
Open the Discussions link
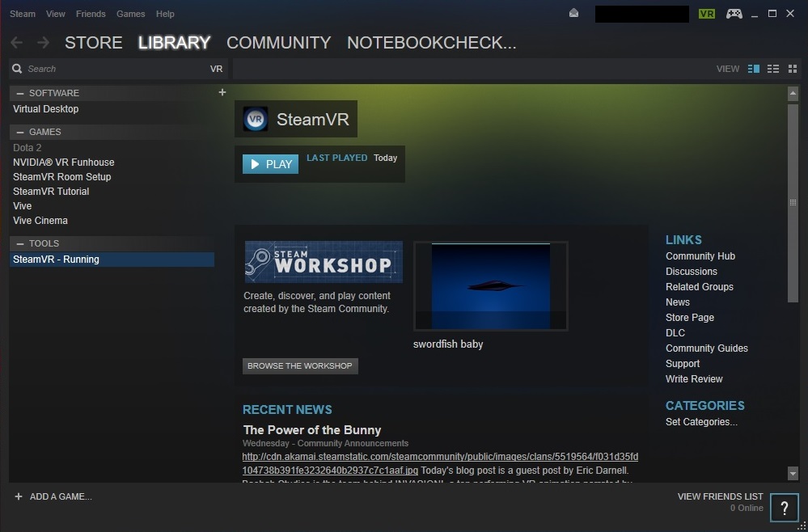(x=692, y=272)
